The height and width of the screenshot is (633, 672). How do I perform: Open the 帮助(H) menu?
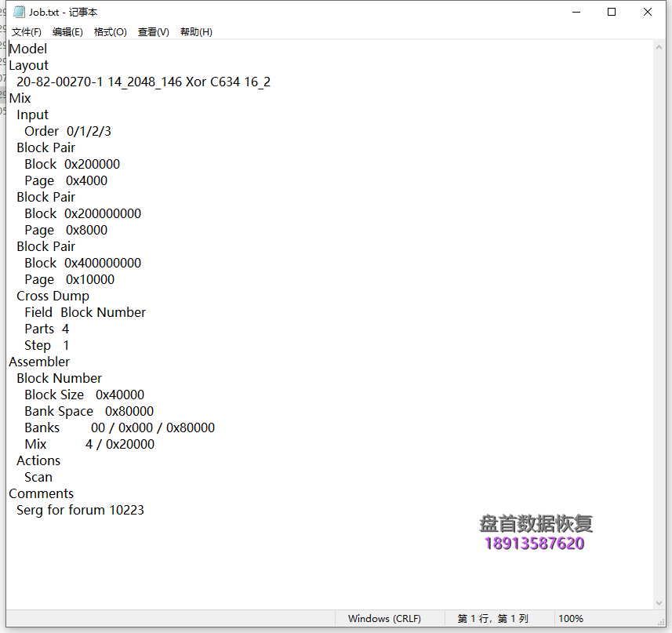pyautogui.click(x=196, y=32)
